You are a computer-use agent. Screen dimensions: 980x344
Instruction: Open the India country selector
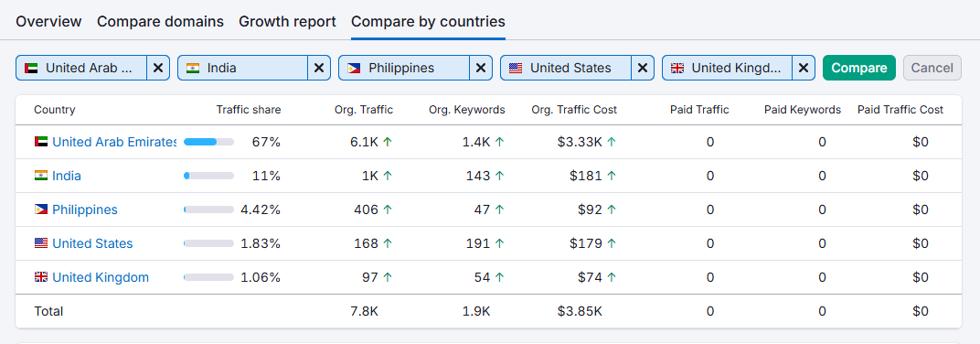243,69
